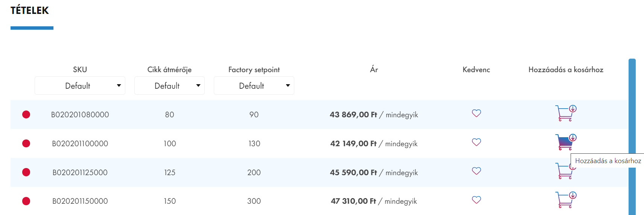Click red status dot for B020201100000
This screenshot has height=215, width=644.
(x=26, y=144)
